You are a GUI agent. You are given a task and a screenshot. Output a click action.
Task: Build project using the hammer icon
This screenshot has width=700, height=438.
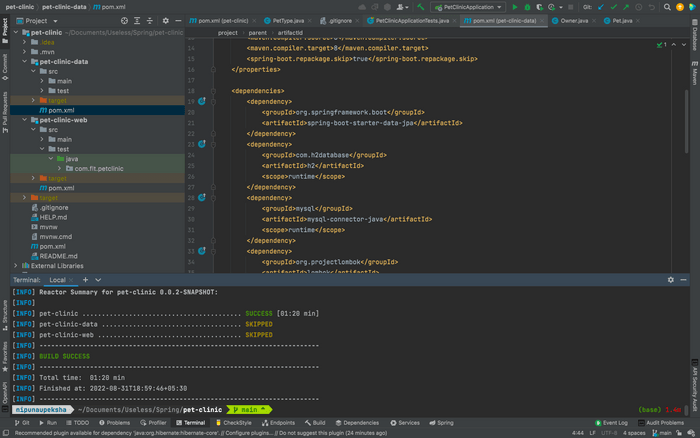[x=421, y=7]
